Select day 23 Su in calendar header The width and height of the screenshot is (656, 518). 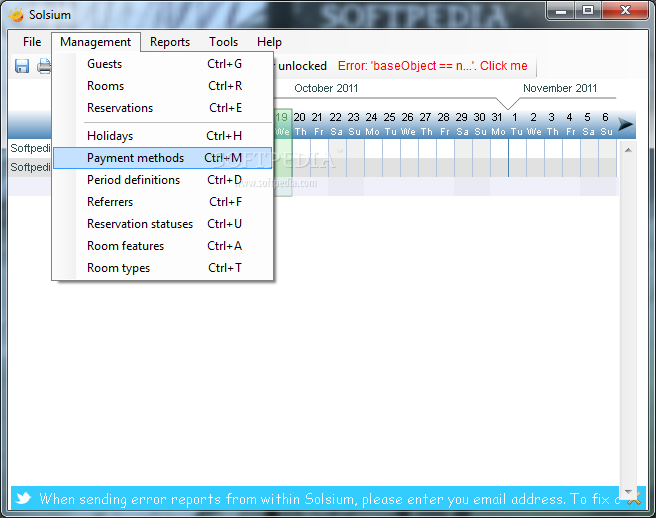coord(354,124)
